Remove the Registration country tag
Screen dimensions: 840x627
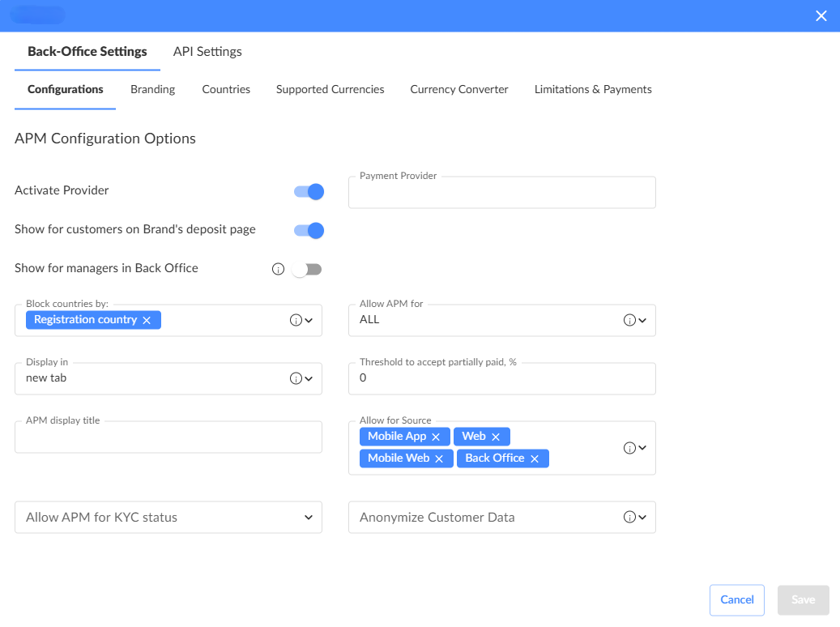pyautogui.click(x=147, y=320)
